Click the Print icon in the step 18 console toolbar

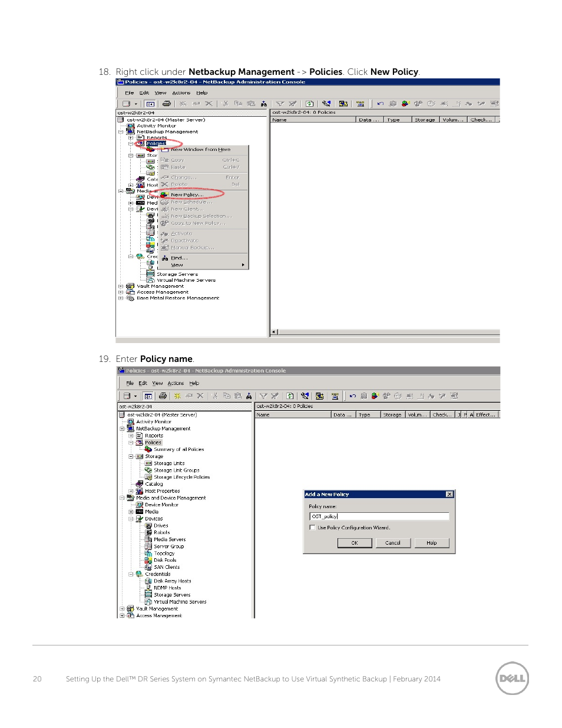[167, 104]
